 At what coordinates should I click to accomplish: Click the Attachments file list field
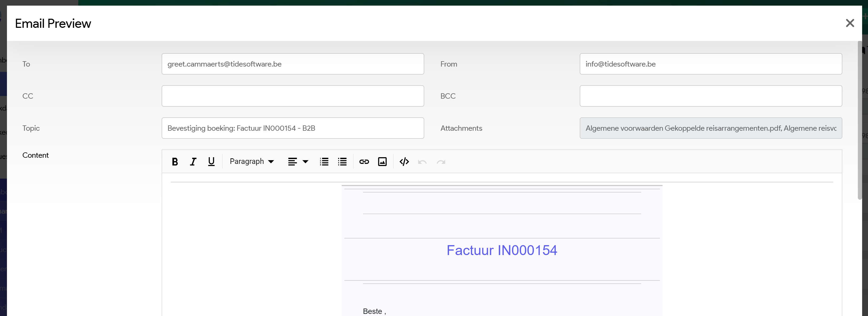tap(710, 128)
